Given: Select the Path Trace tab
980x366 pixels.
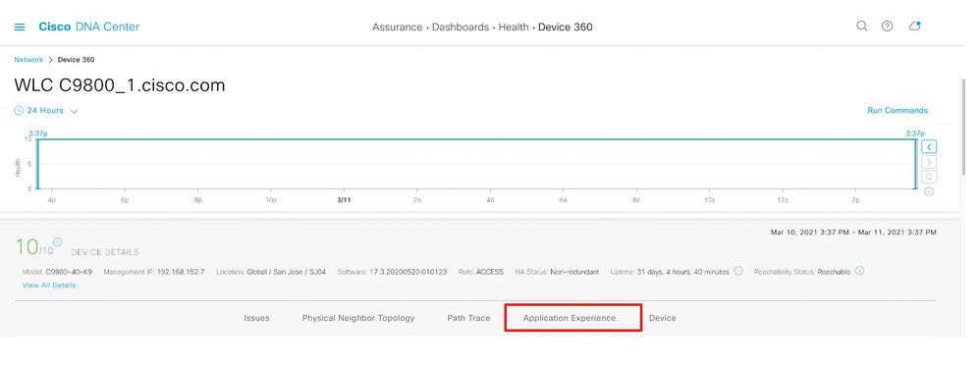Looking at the screenshot, I should pos(468,318).
